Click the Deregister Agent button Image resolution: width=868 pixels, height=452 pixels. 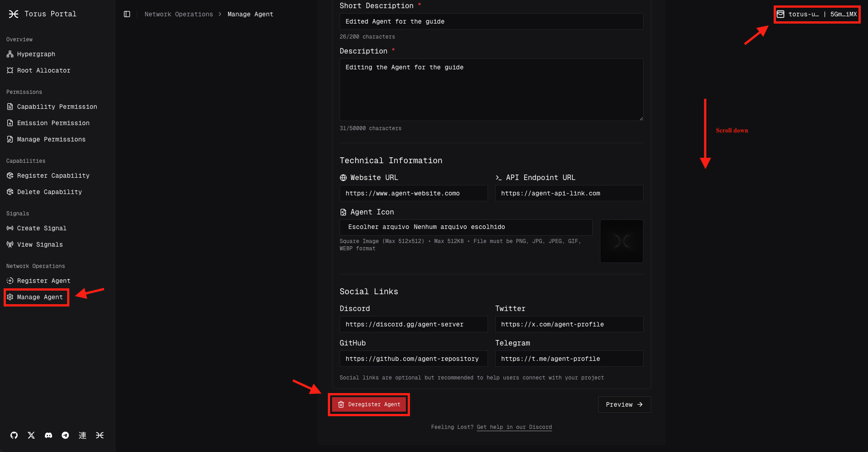(x=369, y=404)
